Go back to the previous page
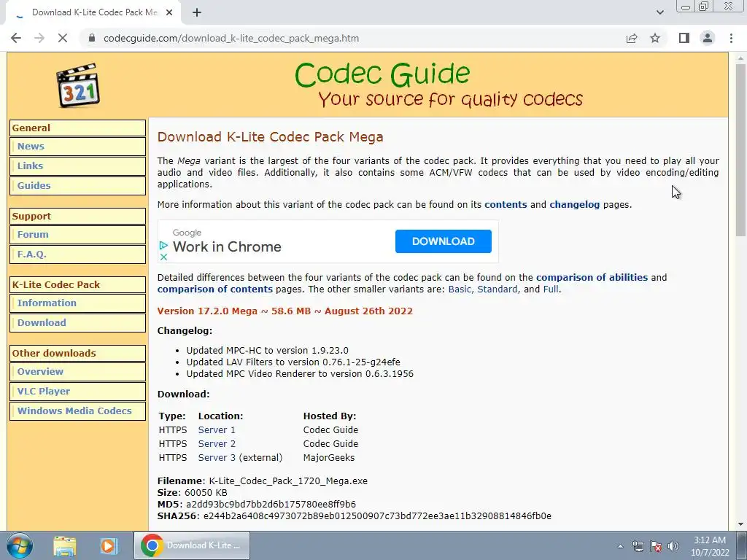 [x=16, y=38]
